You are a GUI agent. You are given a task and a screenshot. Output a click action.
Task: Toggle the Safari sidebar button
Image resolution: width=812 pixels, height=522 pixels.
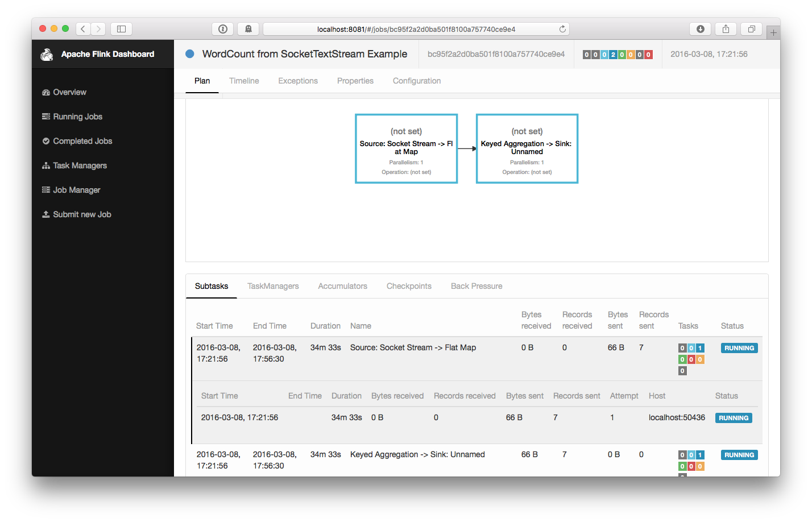(121, 29)
